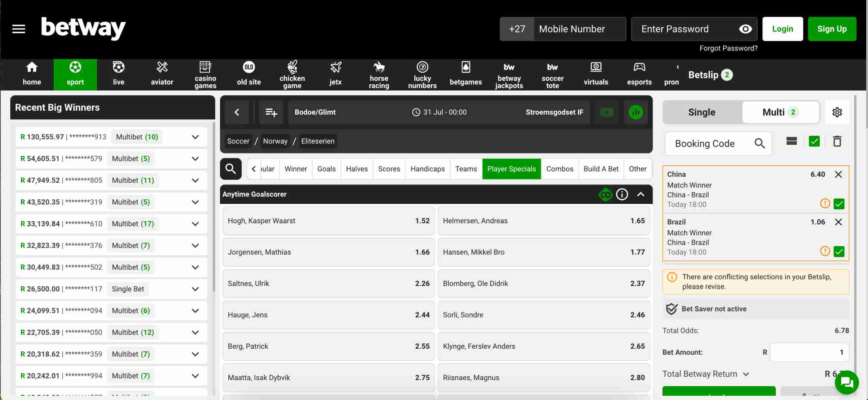Expand the R 33,139.84 winner row

click(195, 224)
